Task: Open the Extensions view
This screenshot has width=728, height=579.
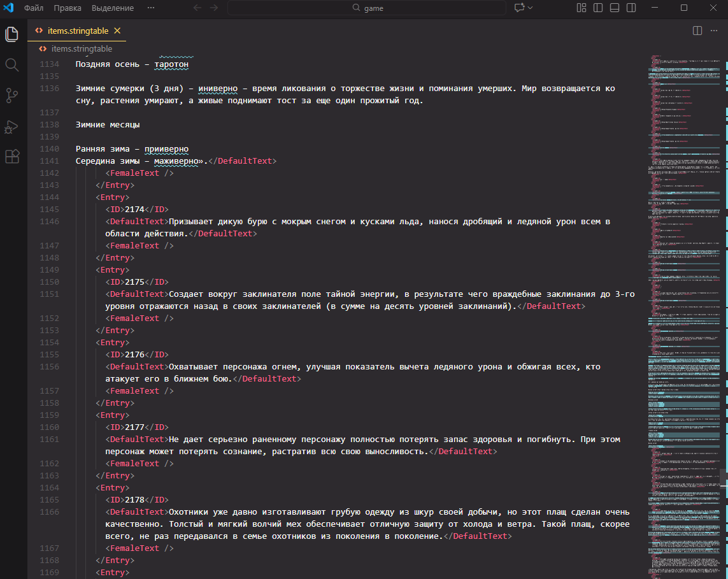Action: pyautogui.click(x=11, y=157)
